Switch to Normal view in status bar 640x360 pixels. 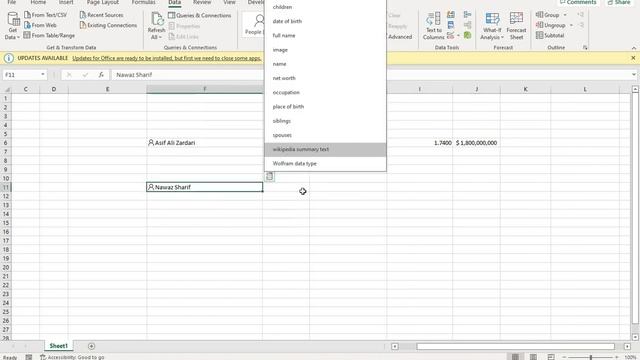pos(515,357)
